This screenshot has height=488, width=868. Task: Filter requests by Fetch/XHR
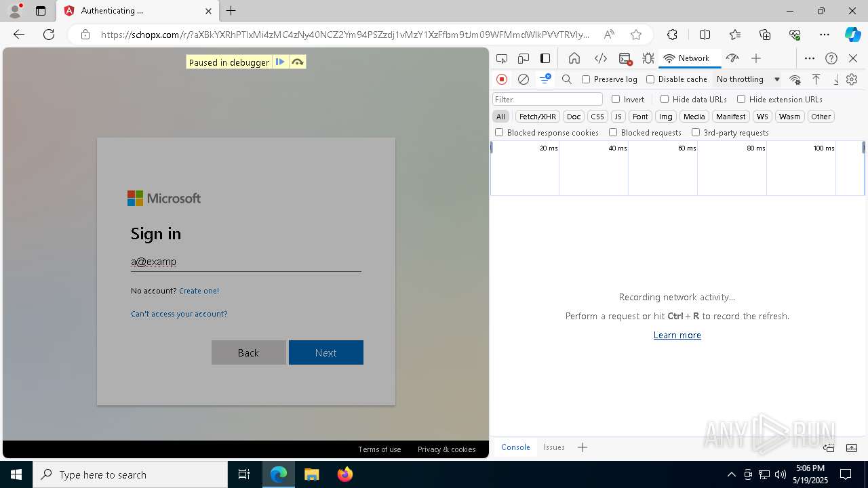tap(538, 117)
